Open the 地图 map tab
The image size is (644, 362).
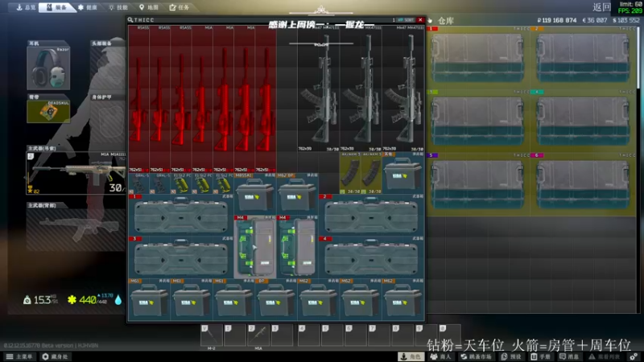(149, 7)
